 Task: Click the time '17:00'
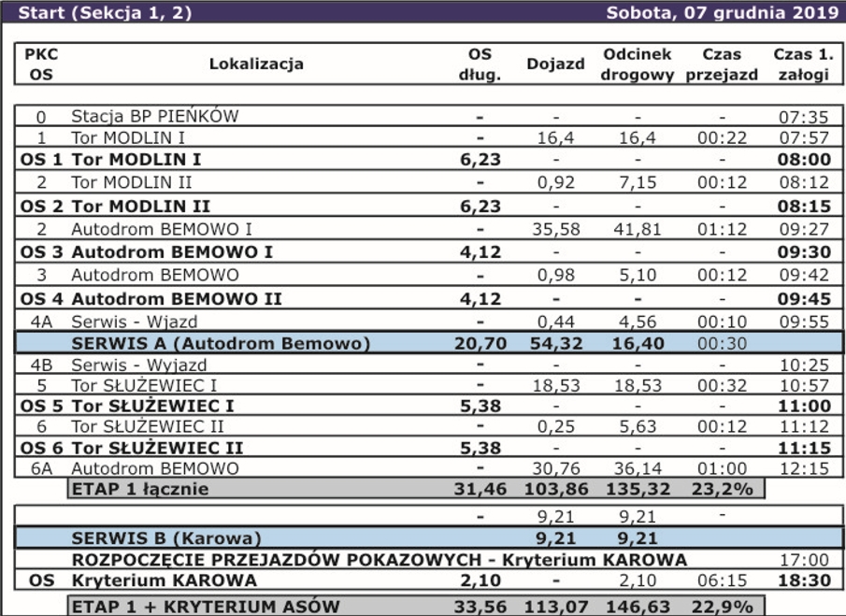click(x=804, y=560)
